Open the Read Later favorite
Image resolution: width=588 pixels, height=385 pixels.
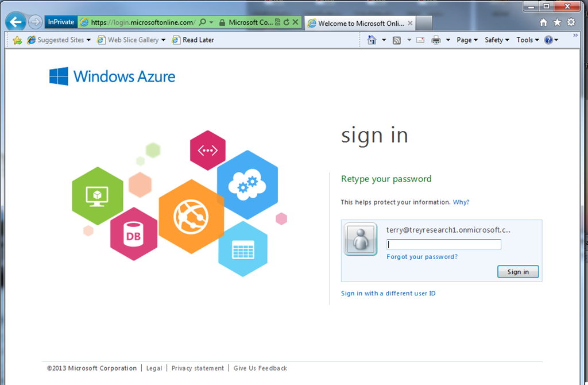(x=193, y=40)
